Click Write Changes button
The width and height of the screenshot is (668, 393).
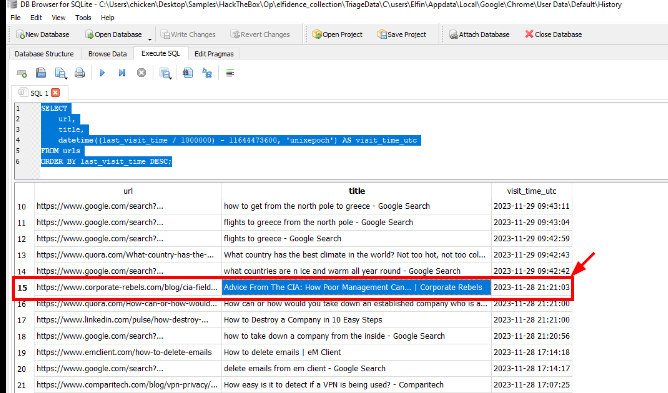tap(188, 35)
